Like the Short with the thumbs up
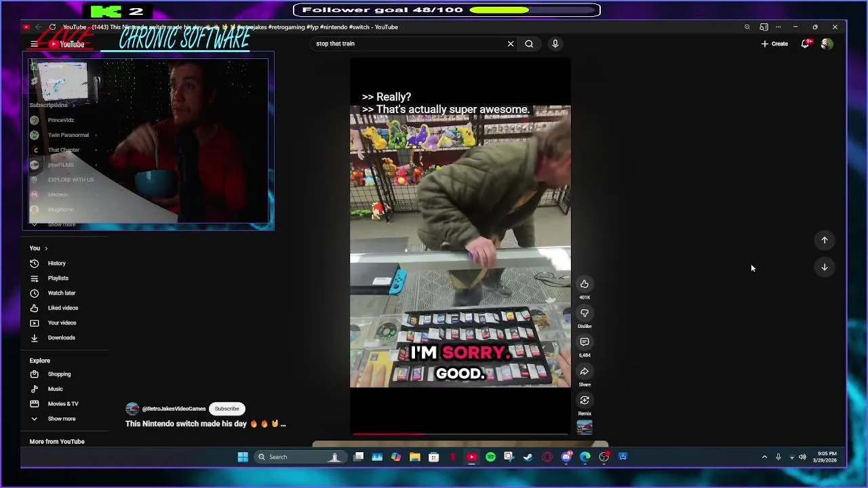The image size is (868, 488). [585, 284]
